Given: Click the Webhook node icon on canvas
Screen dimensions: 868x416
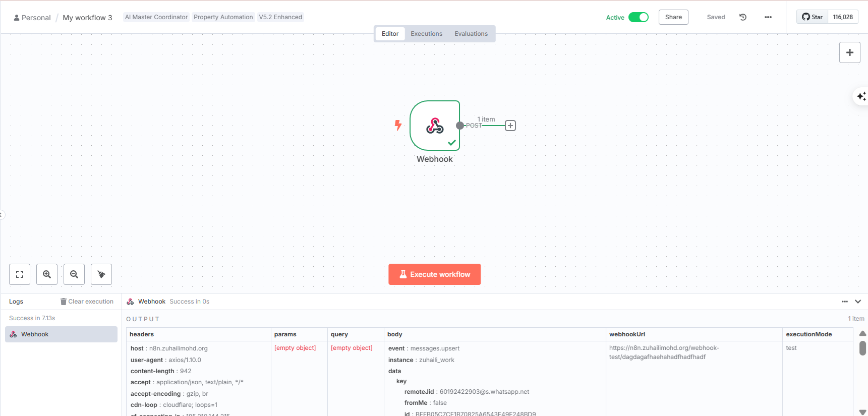Looking at the screenshot, I should tap(435, 126).
